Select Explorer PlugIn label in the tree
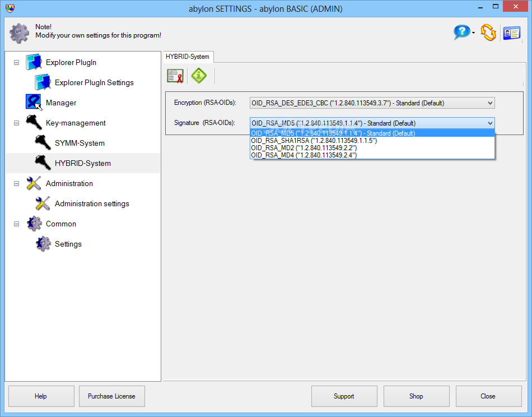The height and width of the screenshot is (417, 532). coord(71,62)
